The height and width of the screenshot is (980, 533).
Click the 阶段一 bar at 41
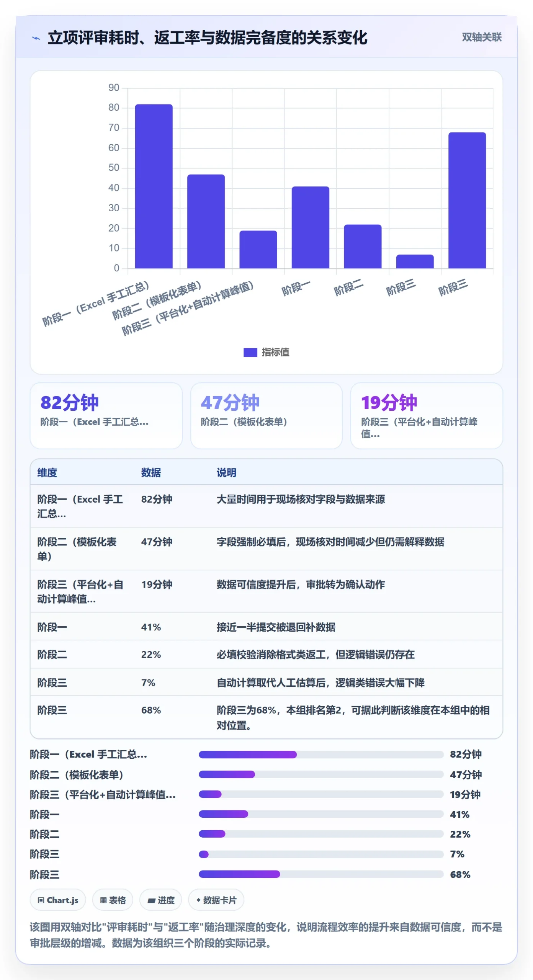(311, 227)
